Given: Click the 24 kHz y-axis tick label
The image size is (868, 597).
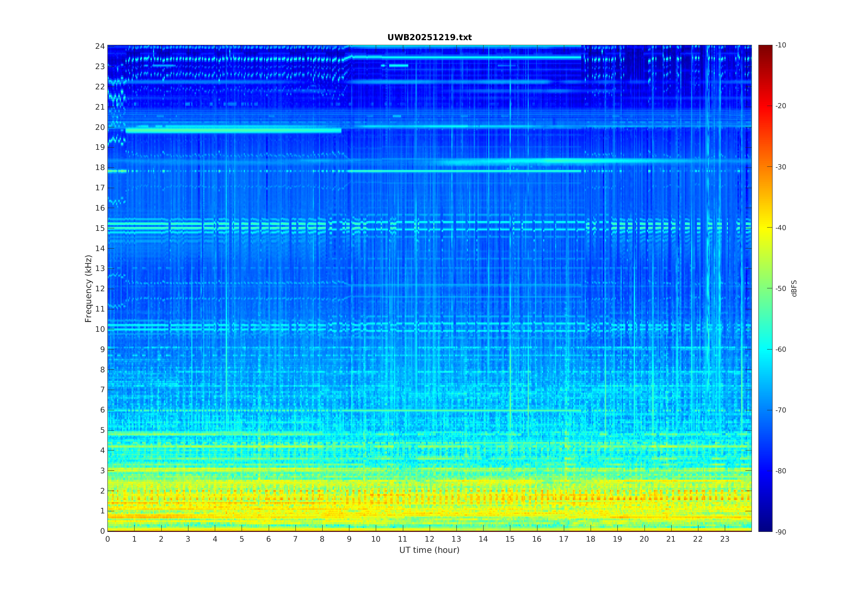Looking at the screenshot, I should point(100,46).
